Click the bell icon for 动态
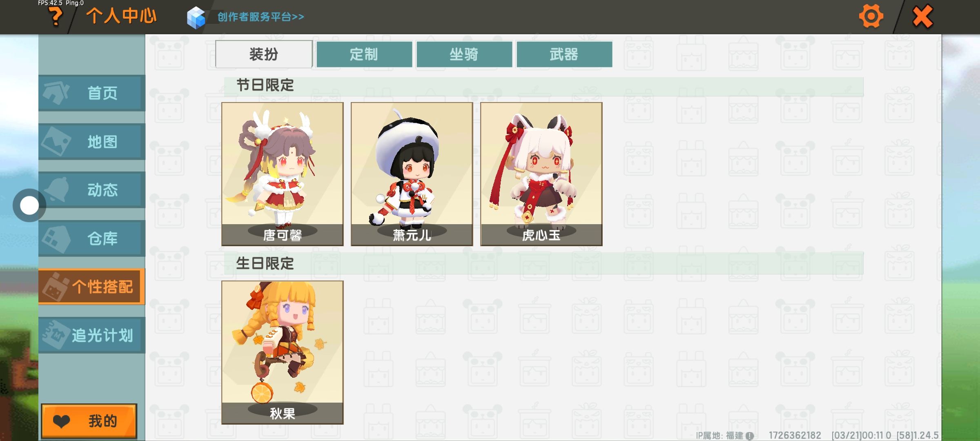The height and width of the screenshot is (441, 980). [x=57, y=189]
